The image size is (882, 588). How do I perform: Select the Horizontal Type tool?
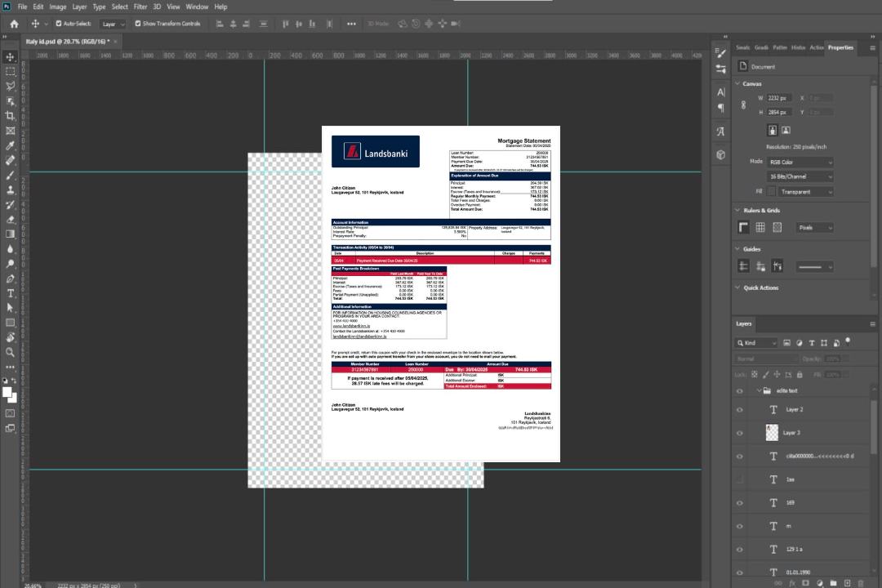coord(10,293)
